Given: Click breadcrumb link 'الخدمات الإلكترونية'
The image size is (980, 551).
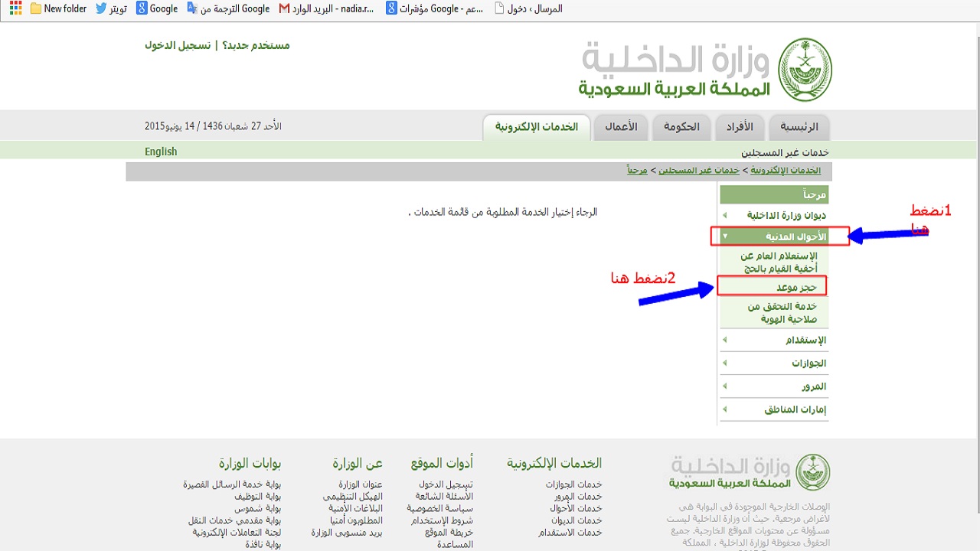Looking at the screenshot, I should (x=786, y=170).
